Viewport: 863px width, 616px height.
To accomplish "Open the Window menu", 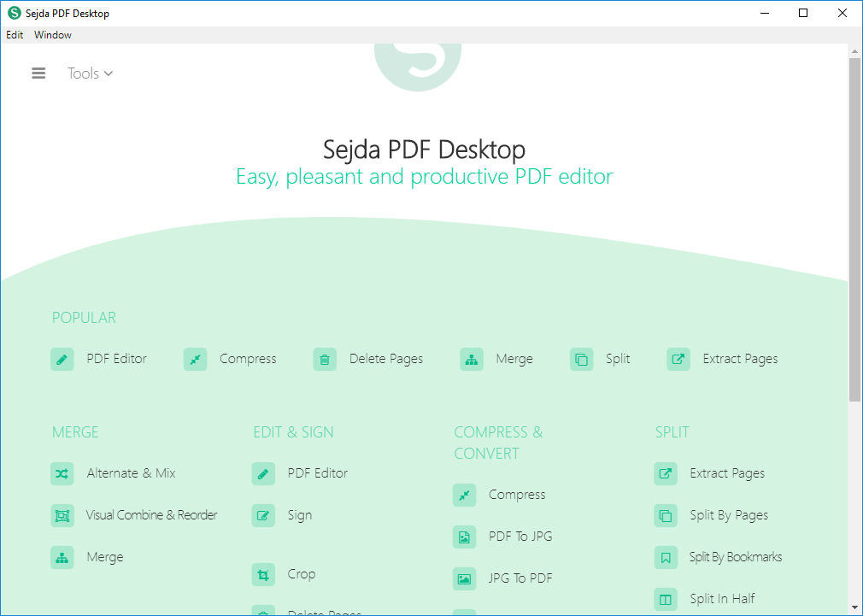I will coord(53,35).
